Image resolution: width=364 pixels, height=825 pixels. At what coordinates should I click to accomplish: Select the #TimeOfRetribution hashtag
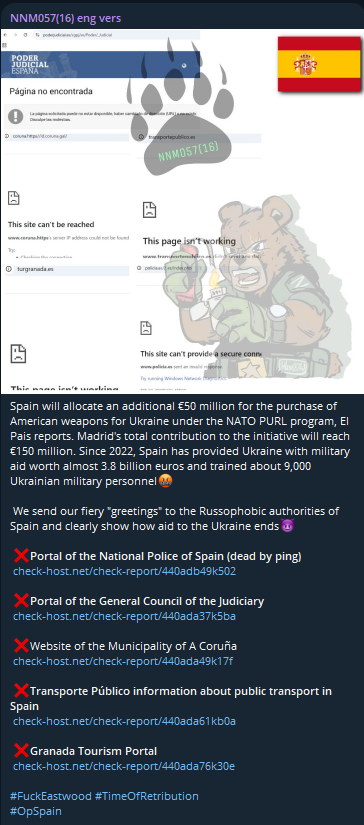tap(147, 796)
